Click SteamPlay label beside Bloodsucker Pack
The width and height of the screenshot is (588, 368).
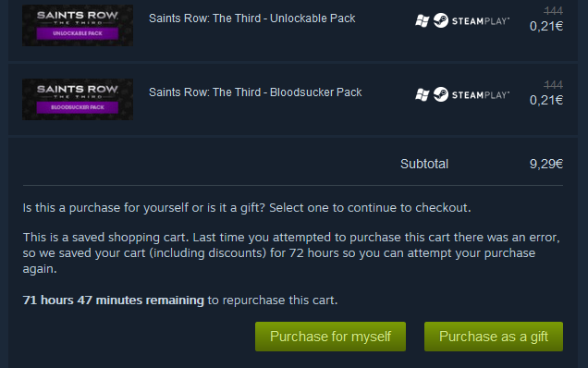[481, 95]
